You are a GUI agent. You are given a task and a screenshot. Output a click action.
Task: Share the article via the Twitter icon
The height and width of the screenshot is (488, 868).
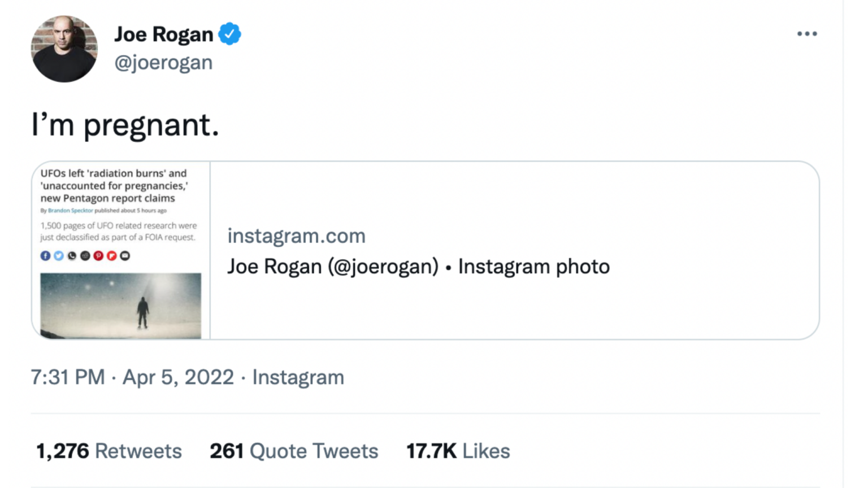pyautogui.click(x=58, y=256)
